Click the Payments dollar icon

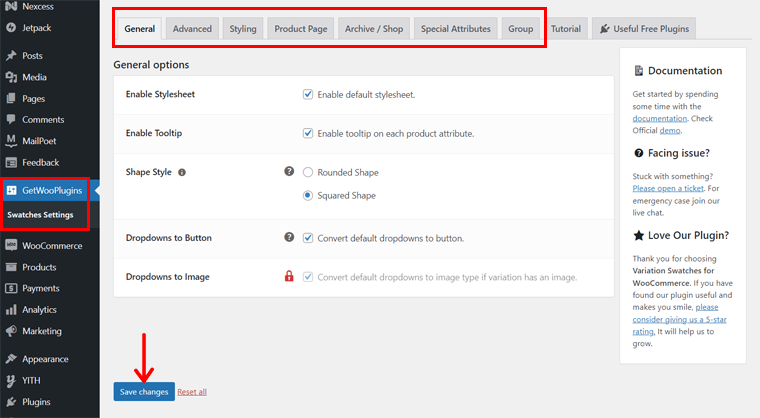pyautogui.click(x=11, y=288)
